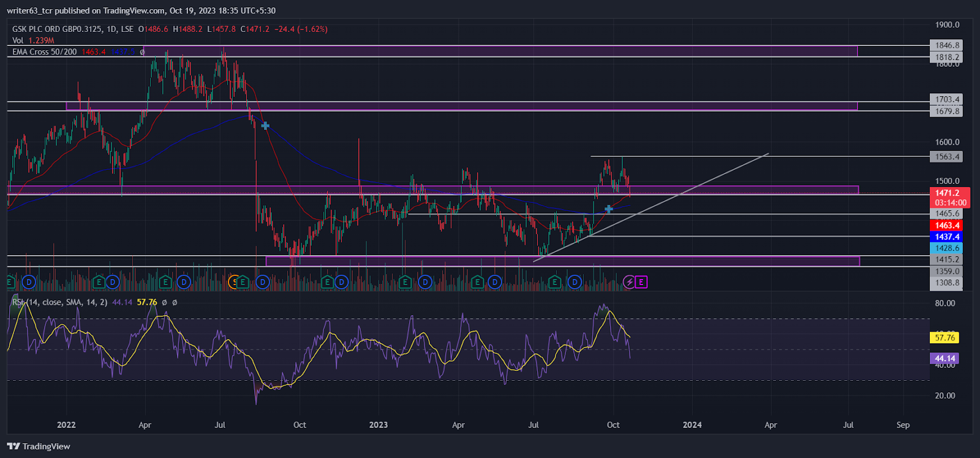980x458 pixels.
Task: Click the 1679.8 price label
Action: (x=947, y=111)
